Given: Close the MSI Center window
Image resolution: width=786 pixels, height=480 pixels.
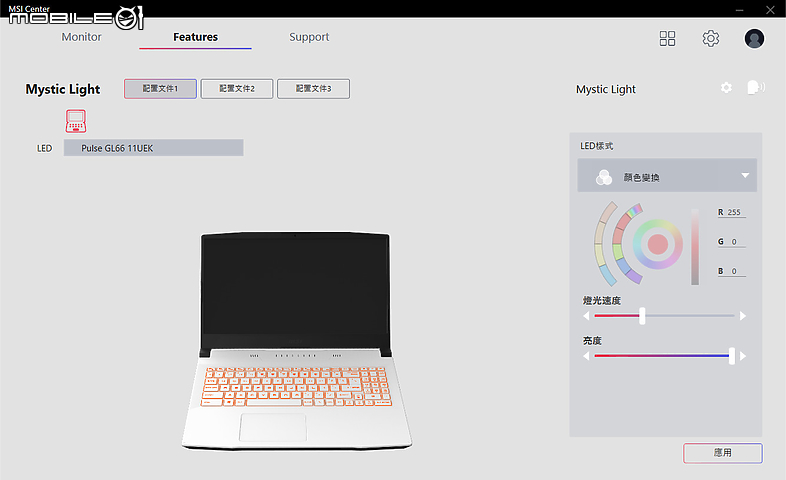Looking at the screenshot, I should click(770, 10).
